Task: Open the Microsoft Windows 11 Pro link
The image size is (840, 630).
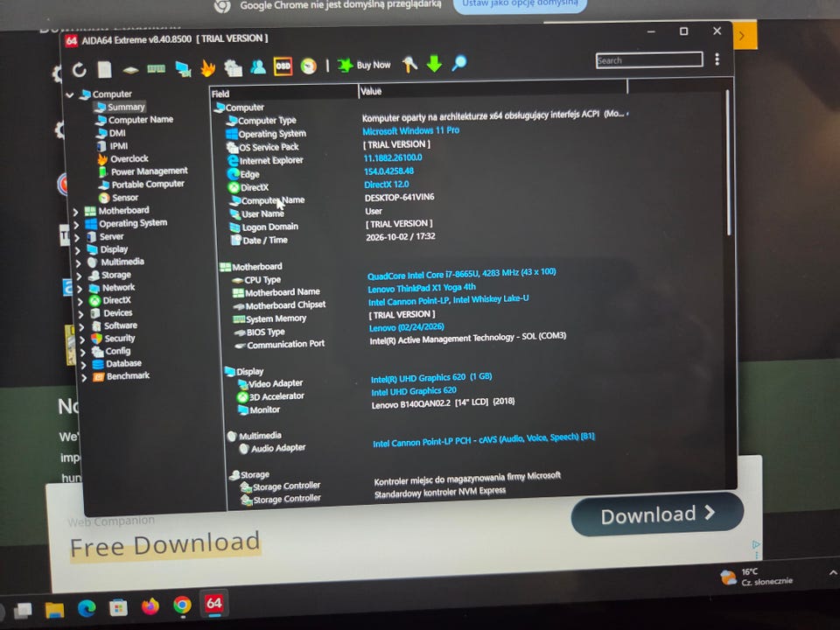Action: [410, 130]
